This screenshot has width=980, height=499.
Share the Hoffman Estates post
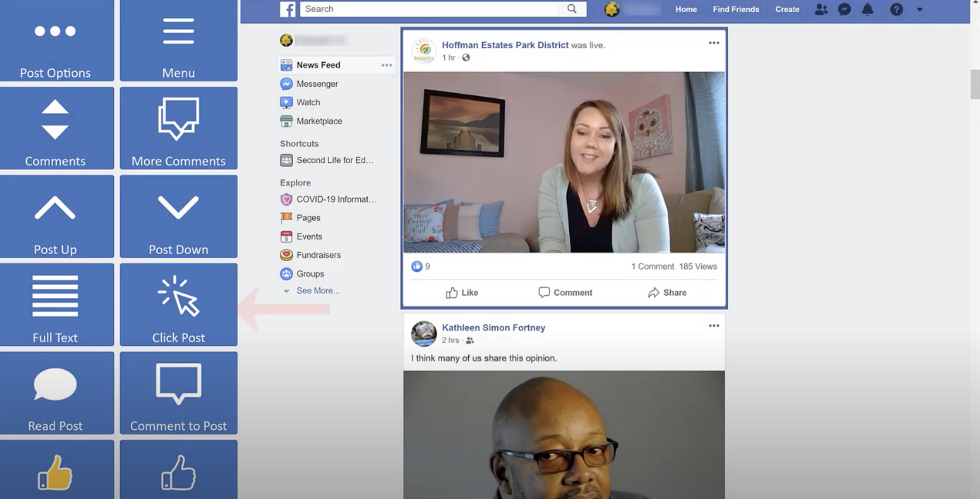click(x=667, y=293)
